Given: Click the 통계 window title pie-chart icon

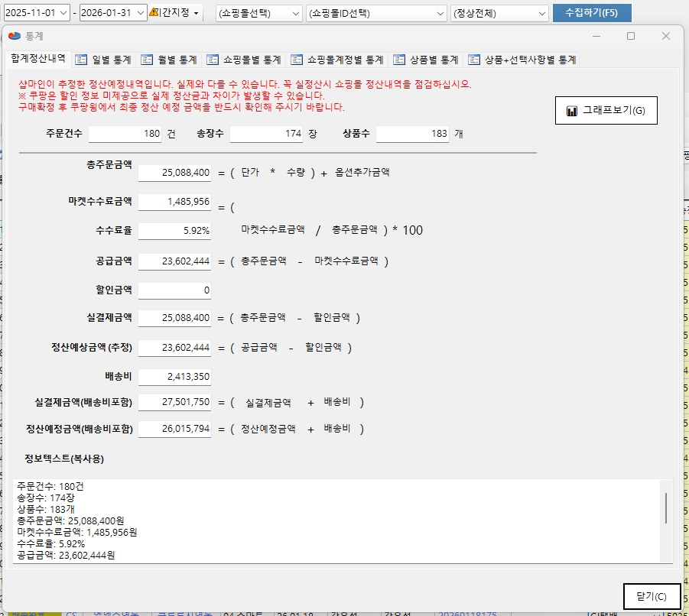Looking at the screenshot, I should pyautogui.click(x=15, y=36).
